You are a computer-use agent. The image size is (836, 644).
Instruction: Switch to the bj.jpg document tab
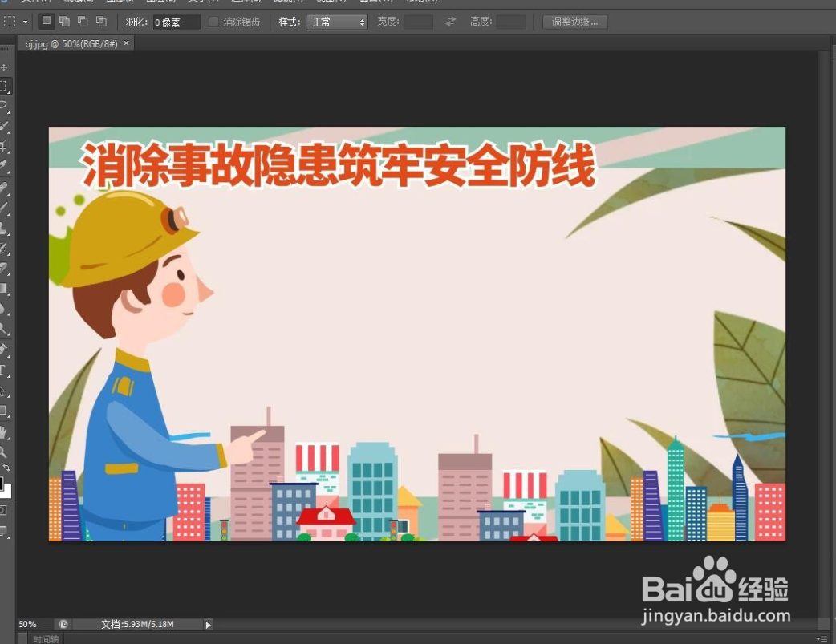click(72, 43)
